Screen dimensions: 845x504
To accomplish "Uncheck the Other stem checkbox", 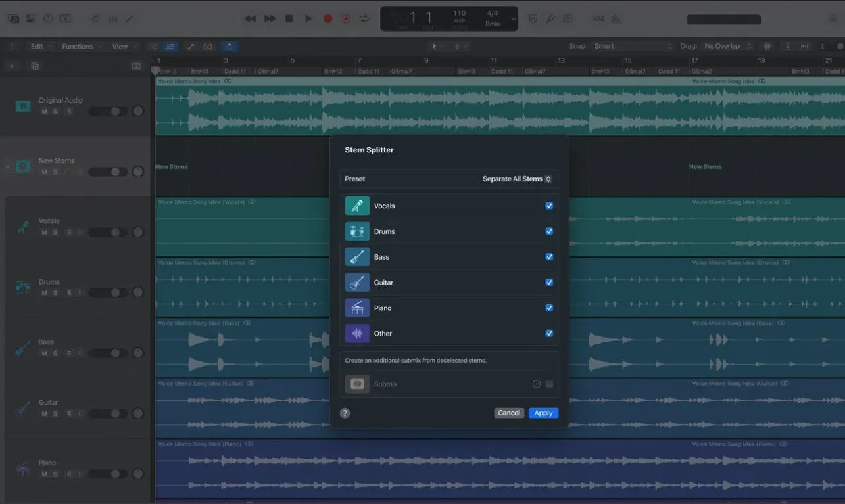I will [x=549, y=334].
